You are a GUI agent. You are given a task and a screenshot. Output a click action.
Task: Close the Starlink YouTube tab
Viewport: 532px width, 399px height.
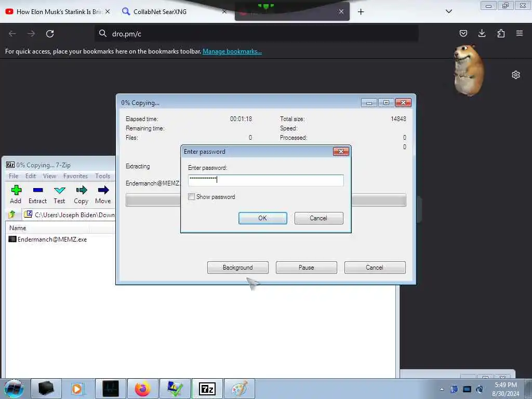108,11
